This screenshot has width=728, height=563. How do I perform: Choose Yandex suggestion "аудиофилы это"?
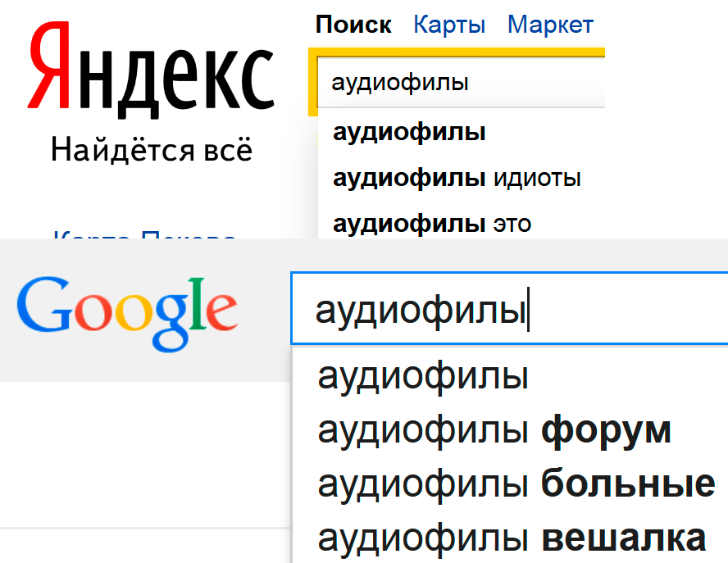pyautogui.click(x=432, y=222)
